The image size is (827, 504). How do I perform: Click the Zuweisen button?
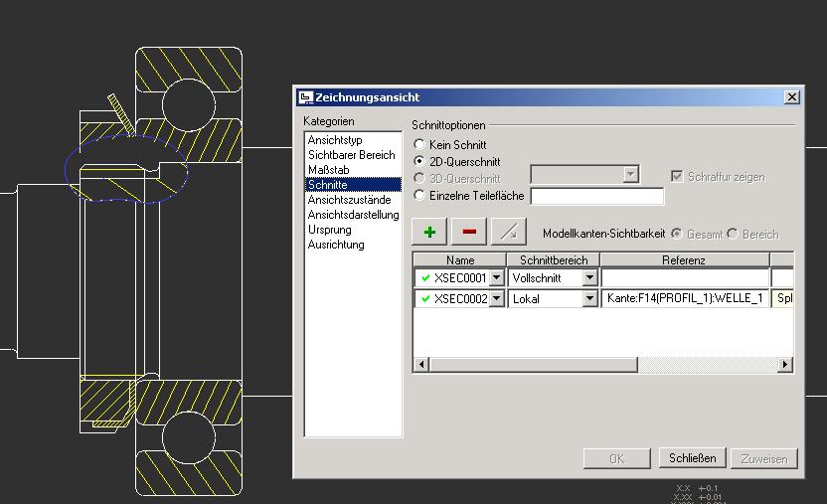[x=763, y=458]
